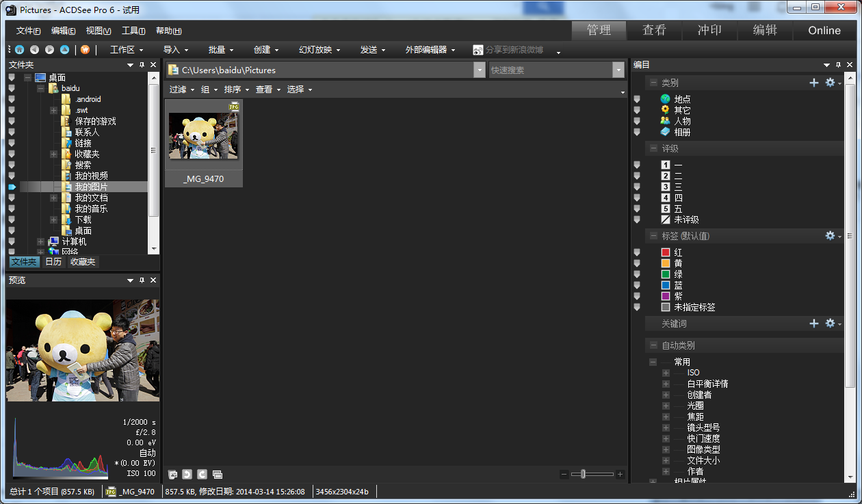The width and height of the screenshot is (862, 504).
Task: Open the orange shopping cart store icon
Action: [x=85, y=49]
